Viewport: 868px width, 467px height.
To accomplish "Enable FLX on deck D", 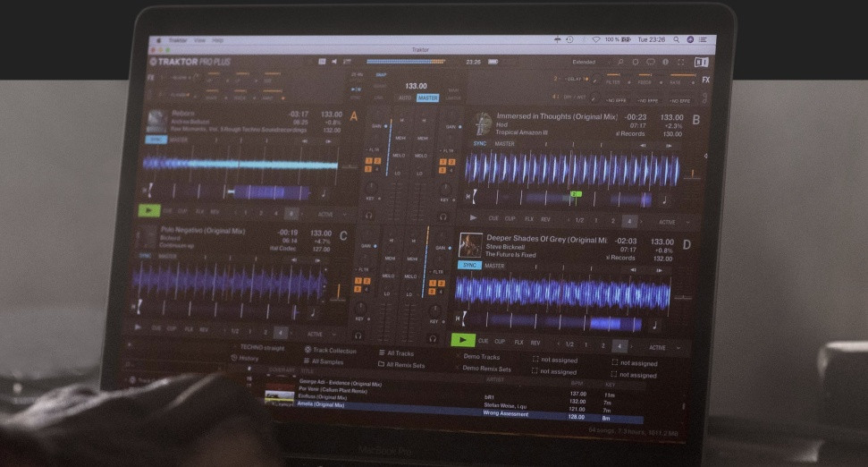I will (x=518, y=343).
